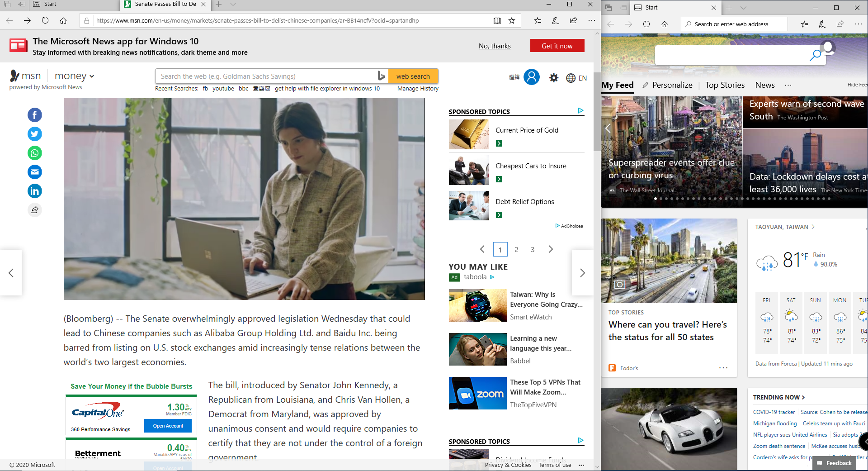The width and height of the screenshot is (868, 471).
Task: Add page to favorites with star icon
Action: tap(512, 20)
